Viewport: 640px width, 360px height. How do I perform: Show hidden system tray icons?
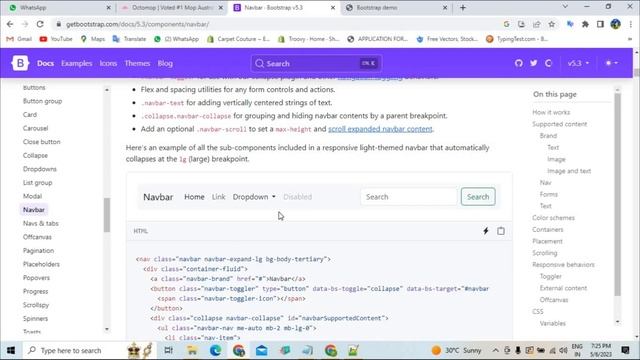[x=495, y=350]
